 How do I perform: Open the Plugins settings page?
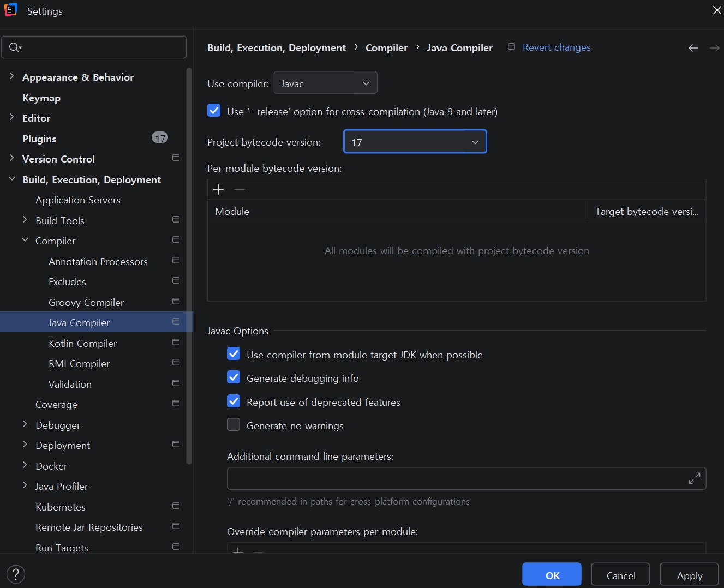(x=39, y=139)
